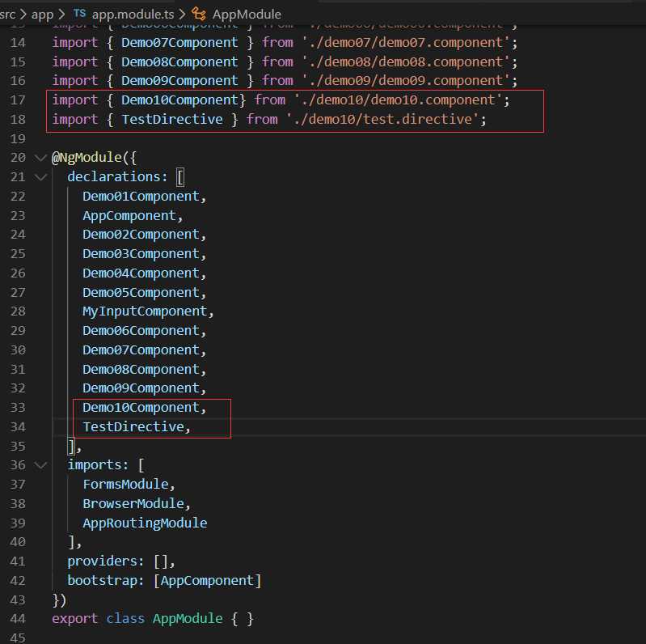The width and height of the screenshot is (646, 644).
Task: Click the 'imports' property name on line 36
Action: tap(95, 465)
